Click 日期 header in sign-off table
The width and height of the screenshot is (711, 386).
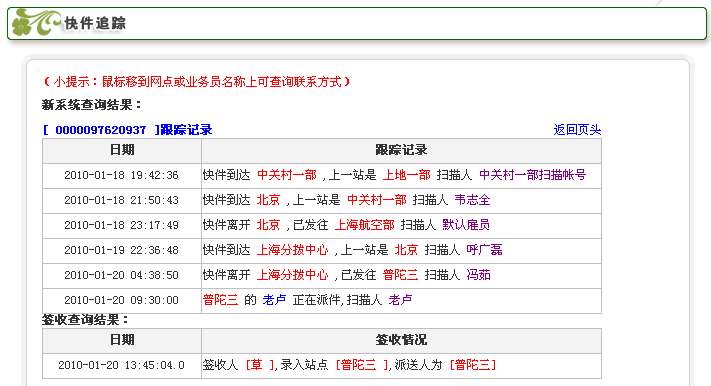click(x=122, y=340)
